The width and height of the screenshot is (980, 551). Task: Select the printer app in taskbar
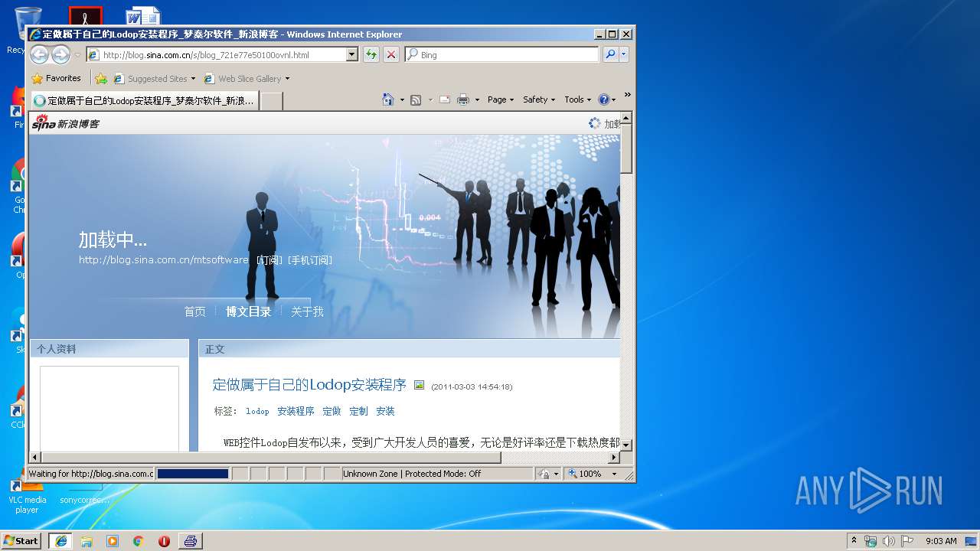click(191, 540)
